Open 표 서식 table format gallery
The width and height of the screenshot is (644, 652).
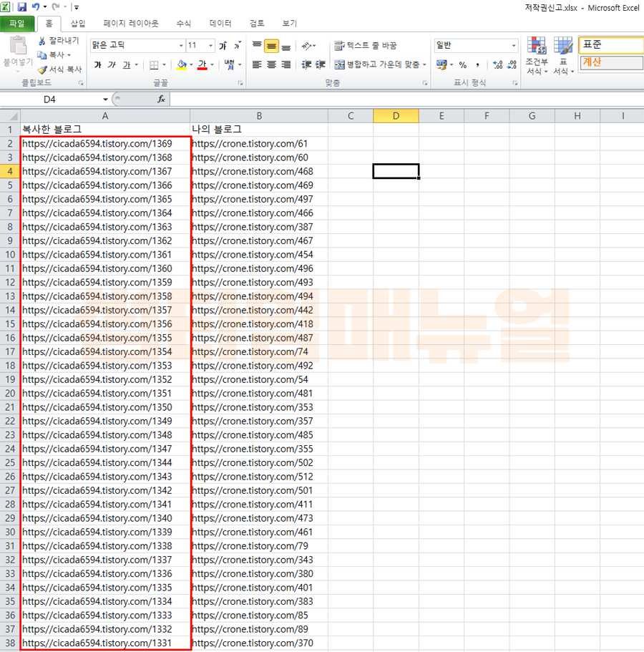(x=563, y=56)
